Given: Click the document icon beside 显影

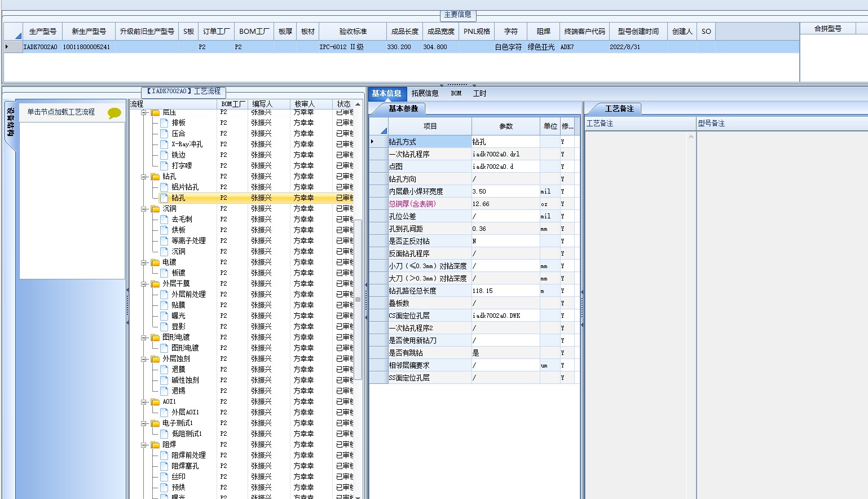Looking at the screenshot, I should tap(164, 327).
